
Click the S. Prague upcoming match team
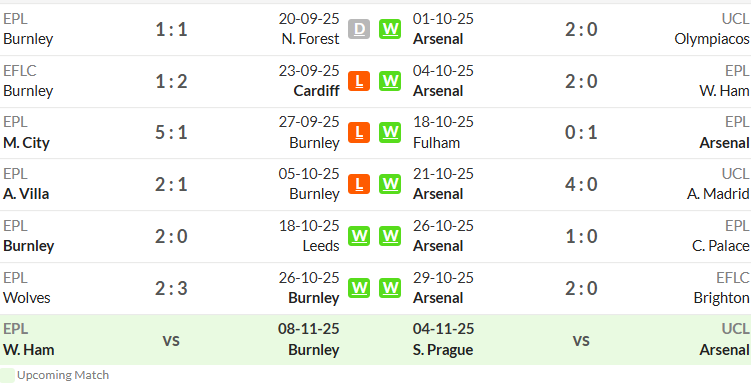[443, 350]
